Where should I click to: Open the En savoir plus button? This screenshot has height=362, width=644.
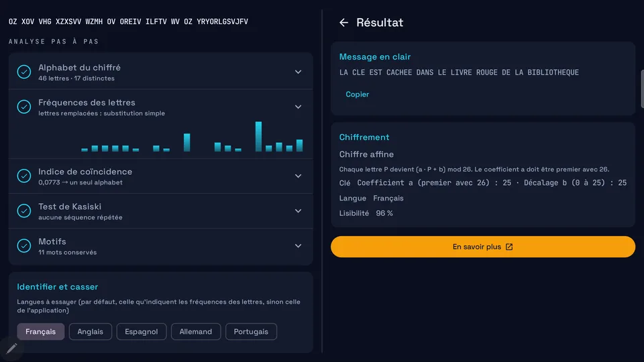pos(482,247)
